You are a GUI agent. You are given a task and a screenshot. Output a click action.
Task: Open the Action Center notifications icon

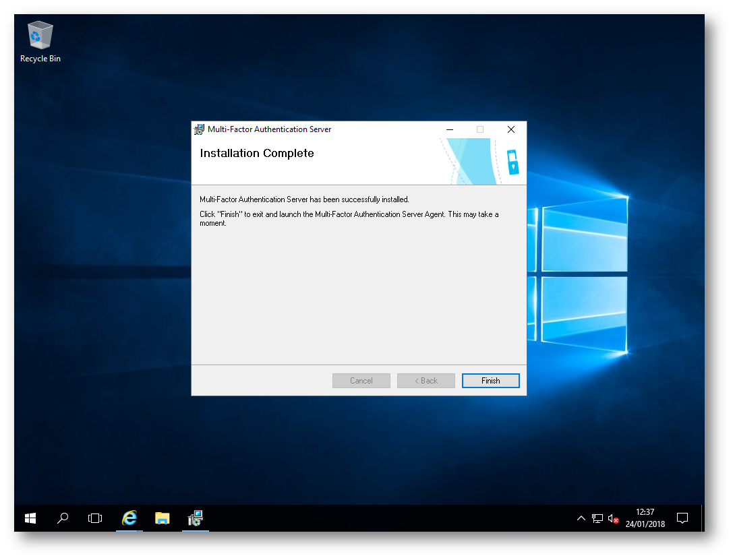point(682,518)
